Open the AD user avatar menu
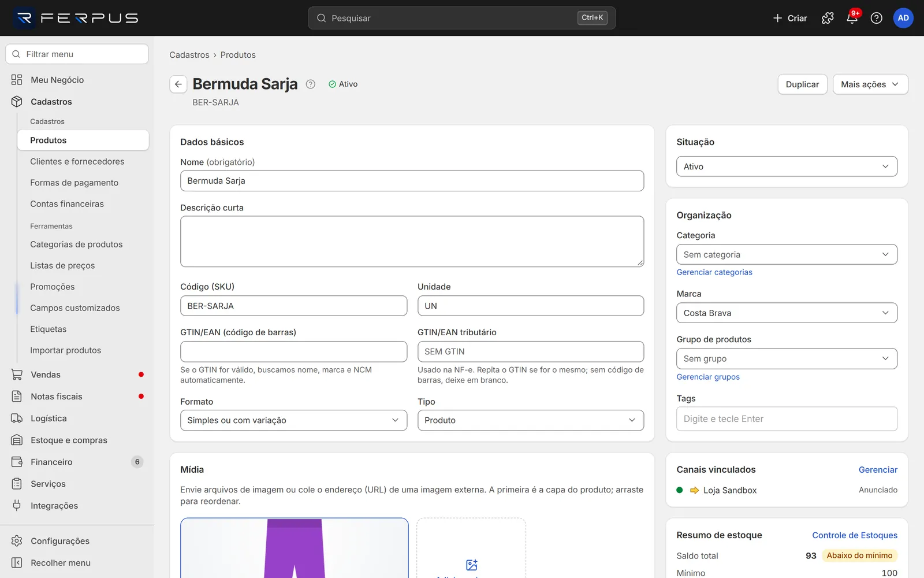 903,18
